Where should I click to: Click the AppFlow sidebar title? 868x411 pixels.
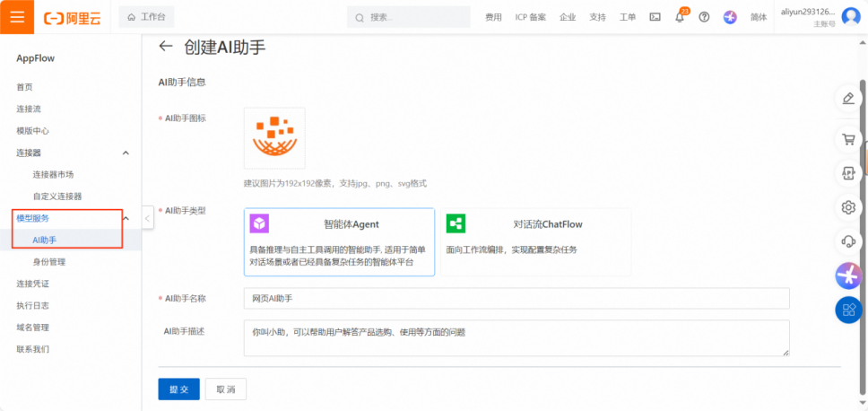point(36,58)
